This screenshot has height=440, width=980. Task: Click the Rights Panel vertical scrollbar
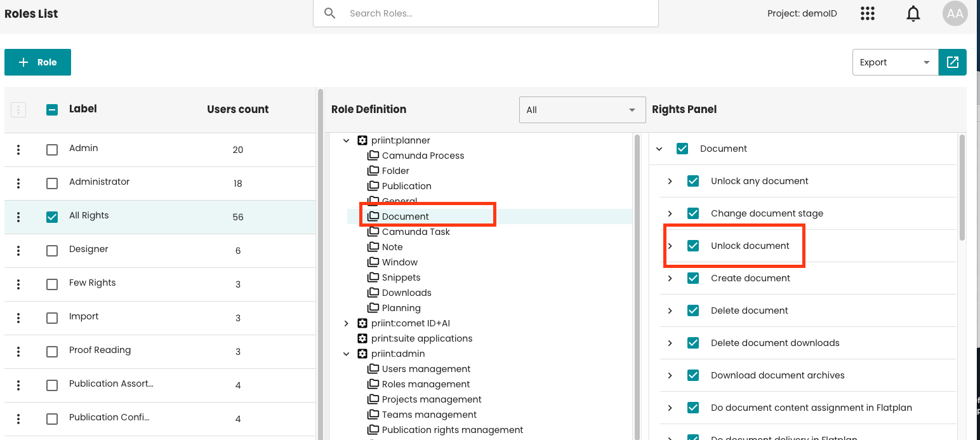[x=962, y=190]
